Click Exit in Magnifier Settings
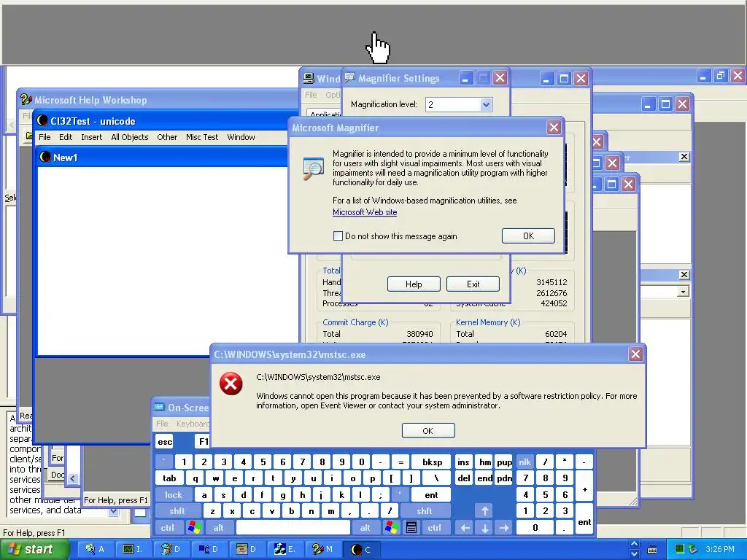This screenshot has width=747, height=560. coord(473,284)
